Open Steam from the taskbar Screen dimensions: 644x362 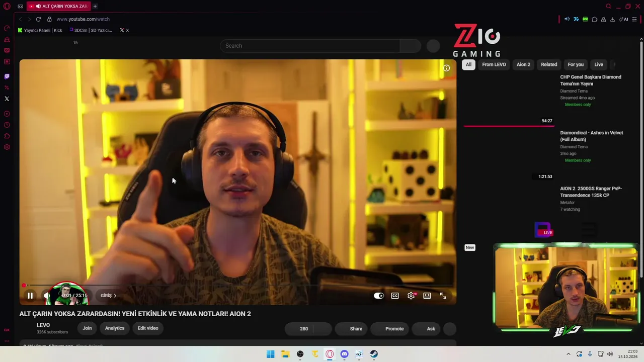point(374,354)
